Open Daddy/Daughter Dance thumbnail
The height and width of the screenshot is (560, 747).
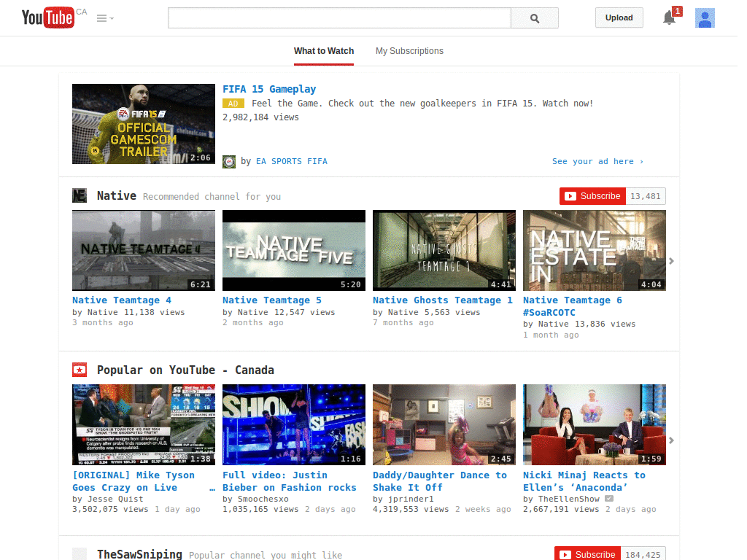[444, 425]
